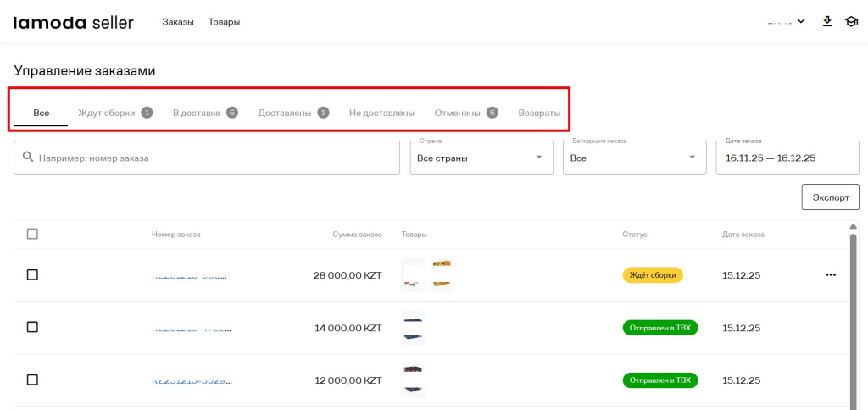
Task: Open product thumbnail of the 14 000,00 KZT order
Action: tap(413, 328)
